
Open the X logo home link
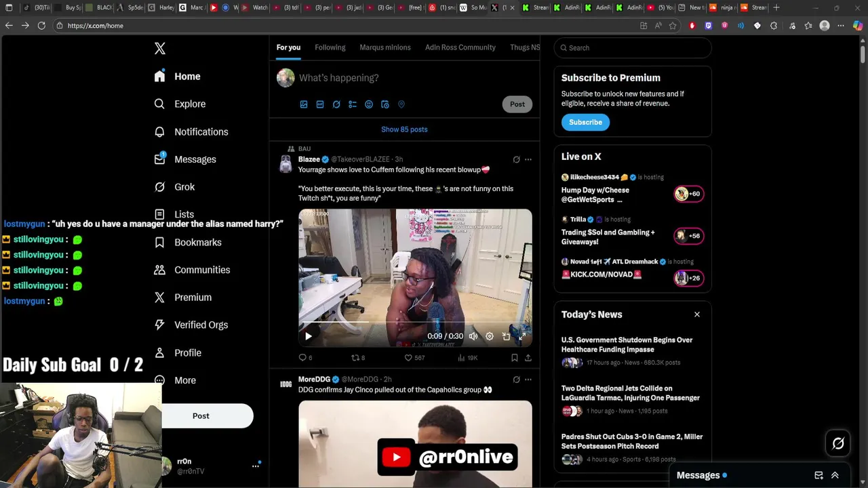click(159, 48)
